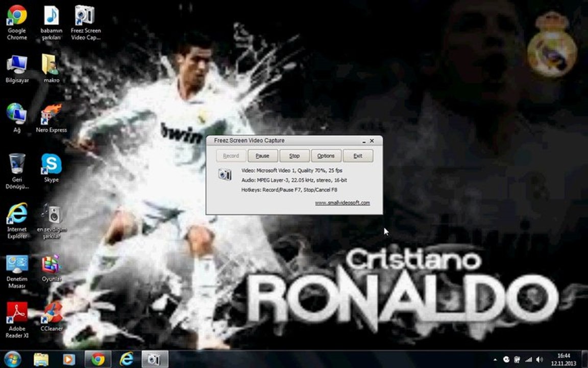This screenshot has width=588, height=368.
Task: Click the Windows Start orb
Action: [x=13, y=359]
